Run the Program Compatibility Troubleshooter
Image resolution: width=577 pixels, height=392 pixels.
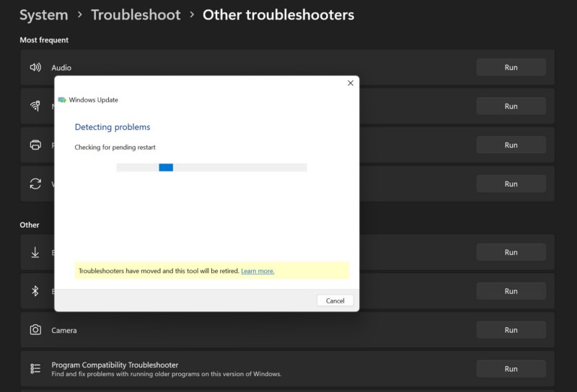pos(511,368)
